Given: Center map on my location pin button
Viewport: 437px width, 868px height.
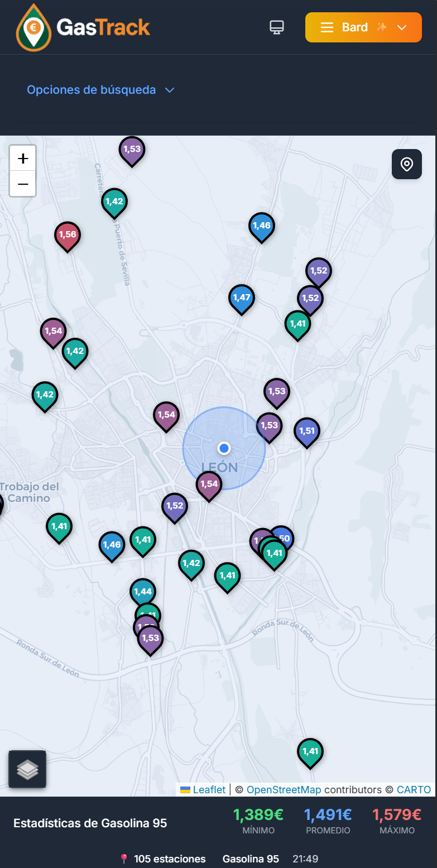Looking at the screenshot, I should click(x=407, y=164).
